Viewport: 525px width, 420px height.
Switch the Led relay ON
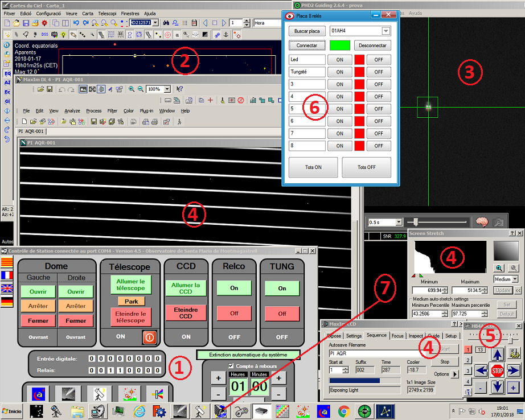pos(339,60)
